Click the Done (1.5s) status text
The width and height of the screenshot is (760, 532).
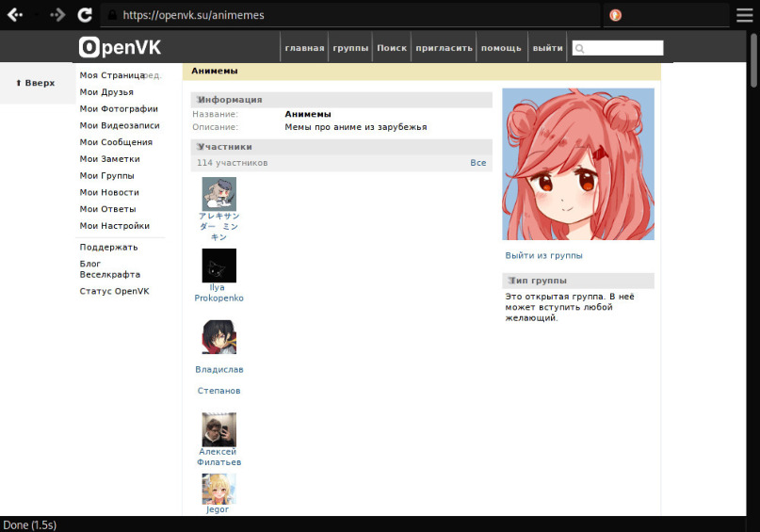point(29,524)
